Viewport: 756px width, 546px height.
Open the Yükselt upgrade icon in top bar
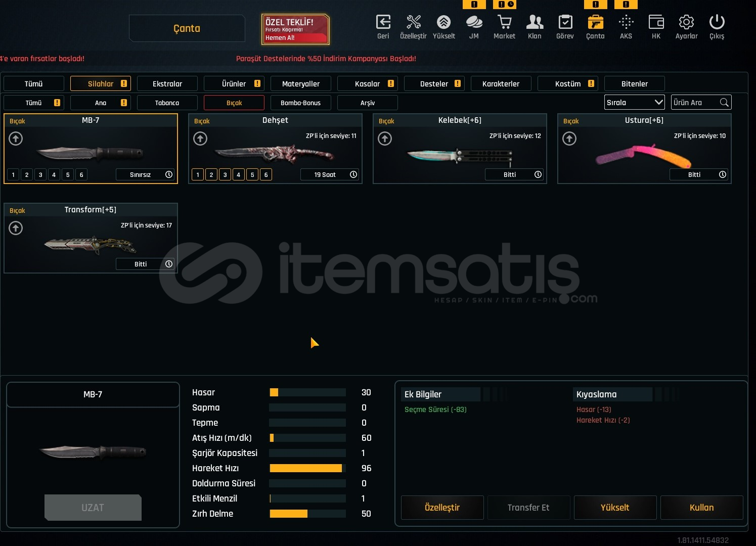[x=443, y=23]
